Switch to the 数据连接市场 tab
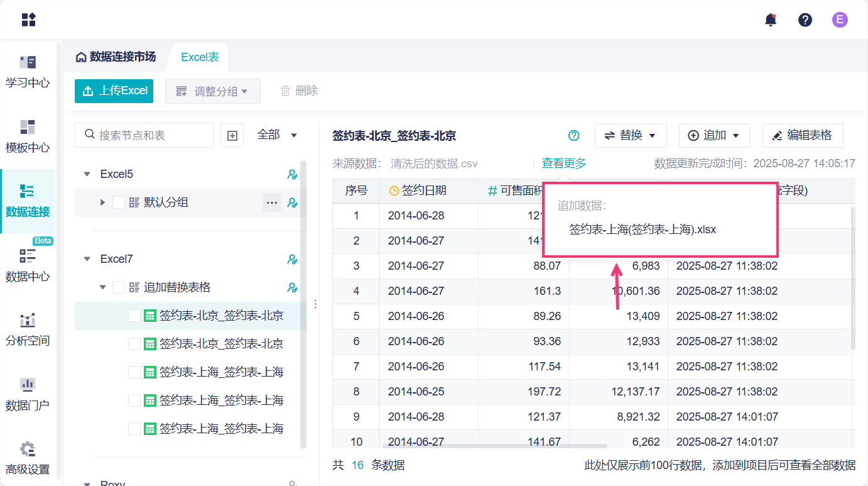868x486 pixels. click(x=116, y=57)
